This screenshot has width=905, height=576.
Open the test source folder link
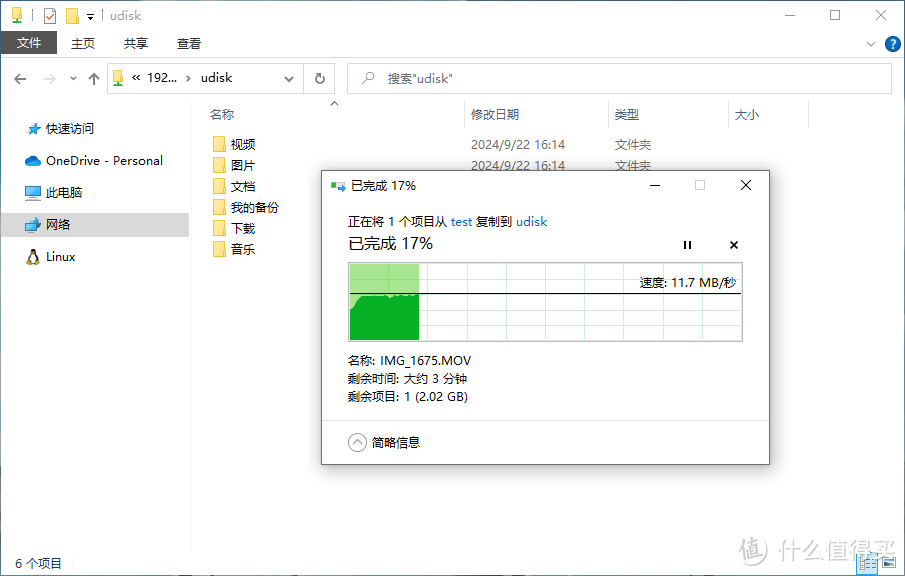(461, 222)
